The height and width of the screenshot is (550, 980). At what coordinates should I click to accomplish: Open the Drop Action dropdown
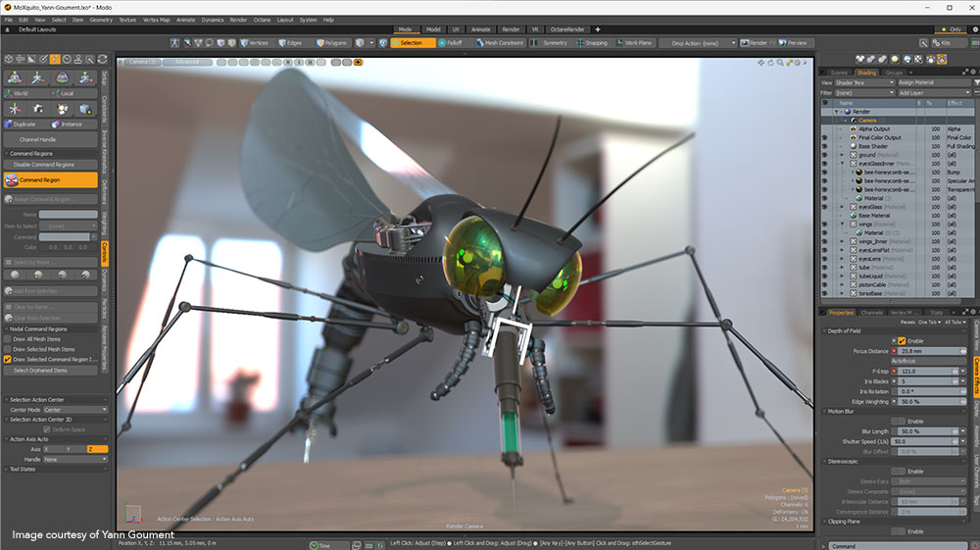pos(700,43)
